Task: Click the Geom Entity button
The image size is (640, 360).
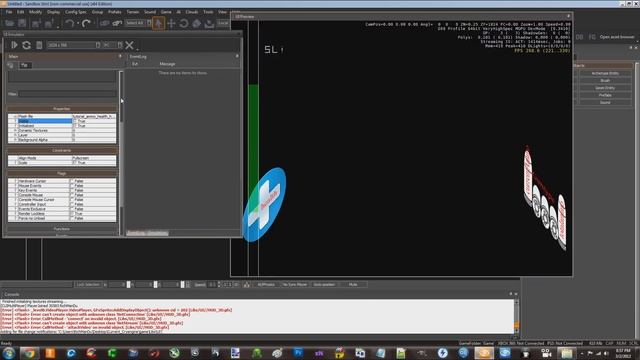Action: [605, 88]
